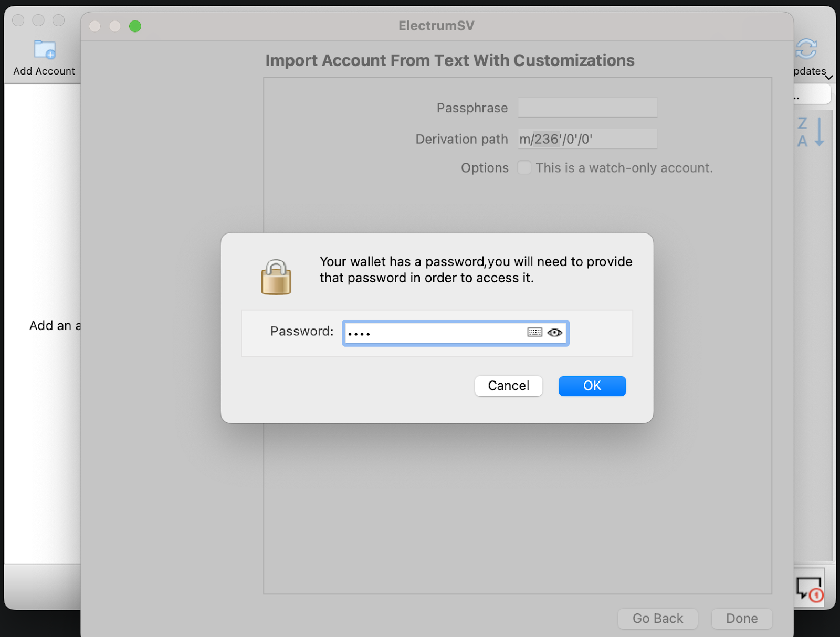Focus the Password input field
The width and height of the screenshot is (840, 637).
click(456, 333)
